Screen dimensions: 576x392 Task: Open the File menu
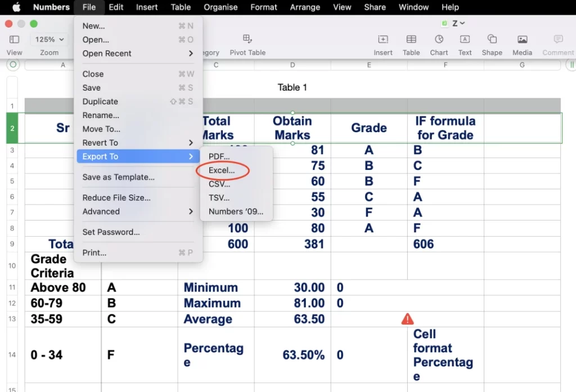(x=89, y=7)
